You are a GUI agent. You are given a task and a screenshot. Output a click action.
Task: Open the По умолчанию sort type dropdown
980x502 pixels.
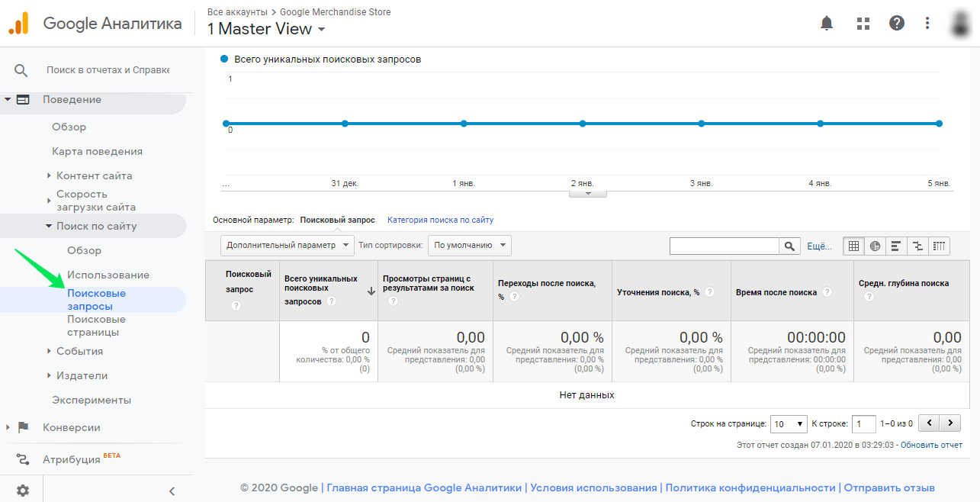pos(469,246)
